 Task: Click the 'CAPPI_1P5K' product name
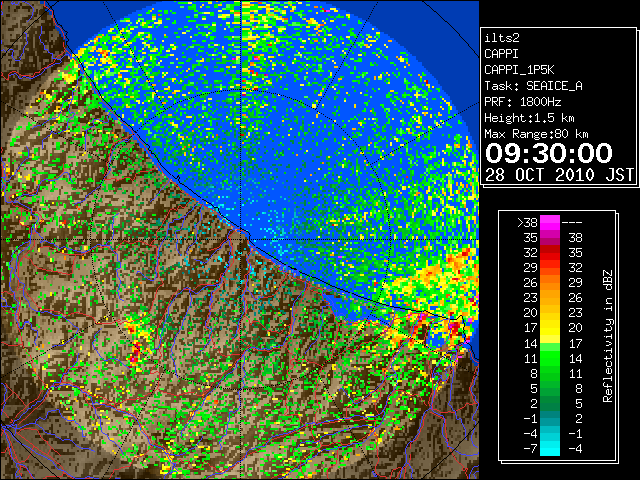(519, 70)
